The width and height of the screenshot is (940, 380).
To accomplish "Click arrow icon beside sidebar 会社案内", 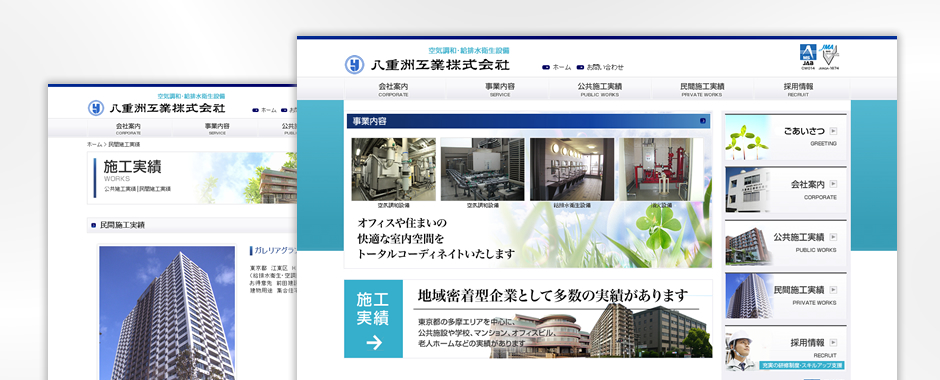I will pos(833,184).
